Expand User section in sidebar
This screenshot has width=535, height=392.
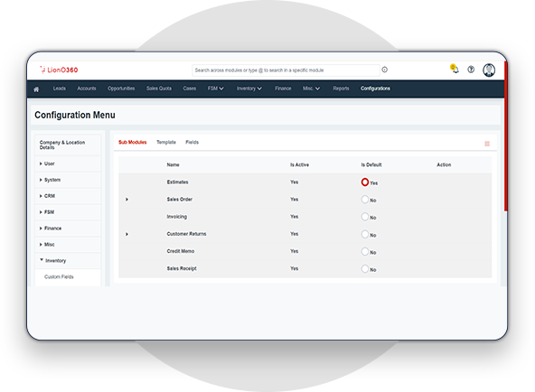[x=68, y=163]
